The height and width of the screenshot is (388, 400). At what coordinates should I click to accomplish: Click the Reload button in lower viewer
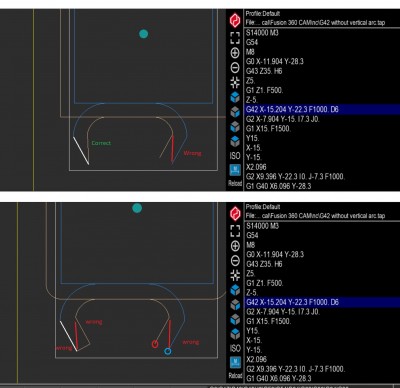click(x=235, y=375)
